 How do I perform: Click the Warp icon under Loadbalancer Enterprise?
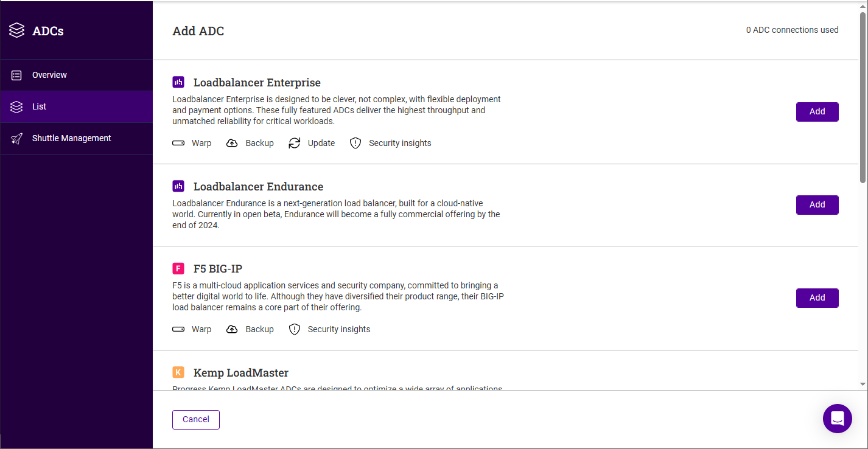click(178, 143)
